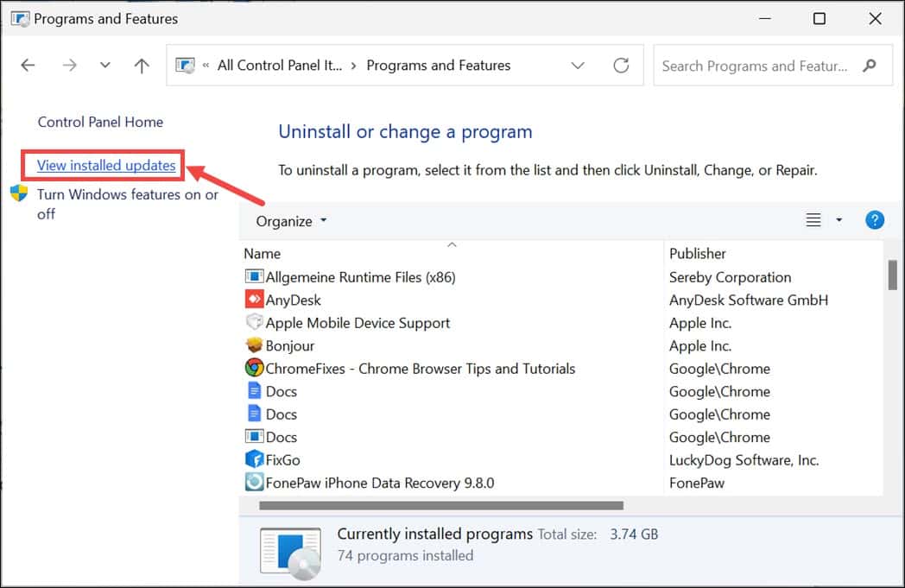Click the Bonjour box icon
This screenshot has height=588, width=905.
(254, 345)
